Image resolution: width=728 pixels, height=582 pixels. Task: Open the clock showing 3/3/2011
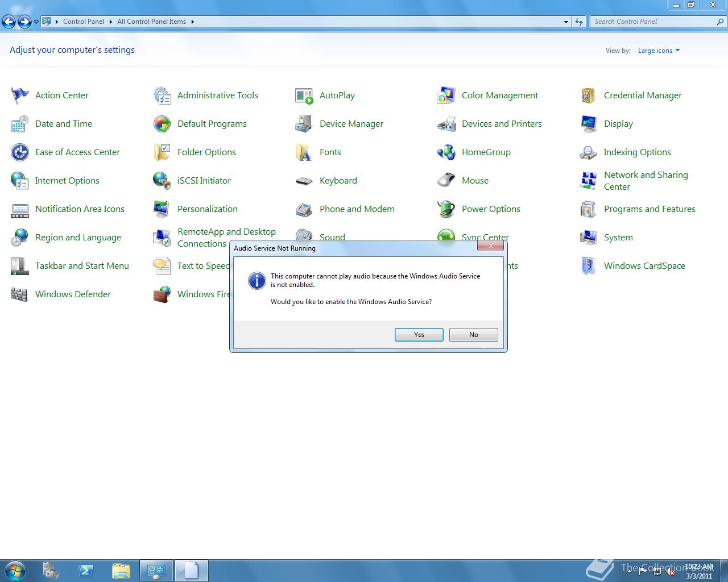699,571
